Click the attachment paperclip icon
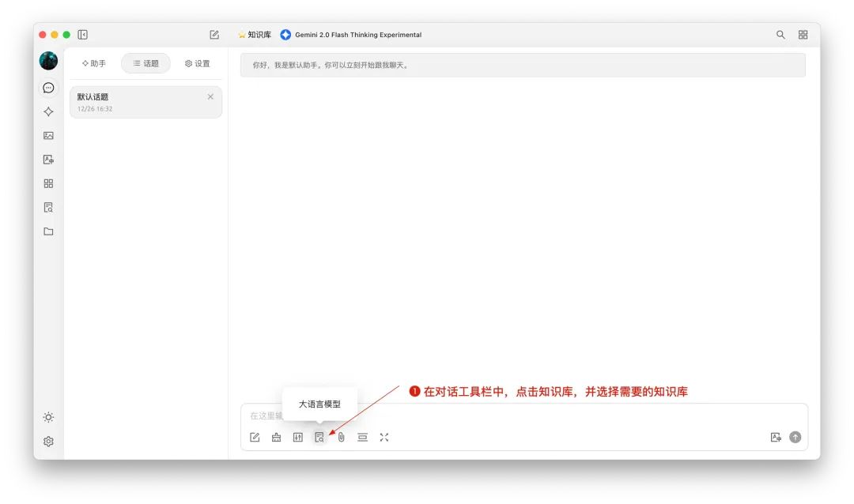The height and width of the screenshot is (504, 854). pos(341,437)
